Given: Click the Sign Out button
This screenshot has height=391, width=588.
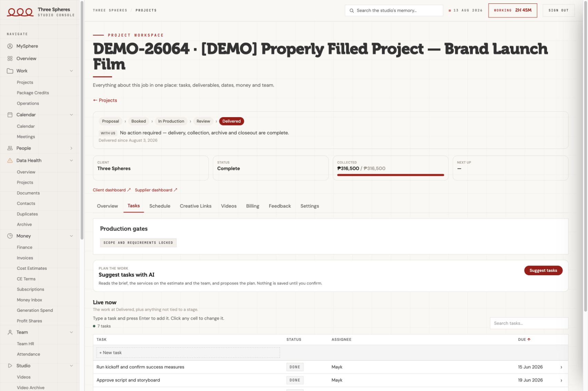Looking at the screenshot, I should point(558,10).
